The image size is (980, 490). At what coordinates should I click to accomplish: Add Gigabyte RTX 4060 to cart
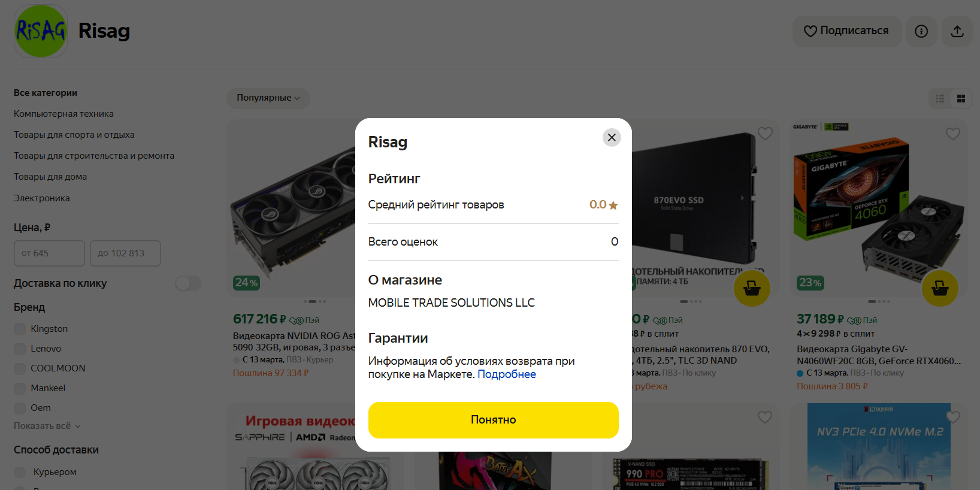tap(940, 289)
